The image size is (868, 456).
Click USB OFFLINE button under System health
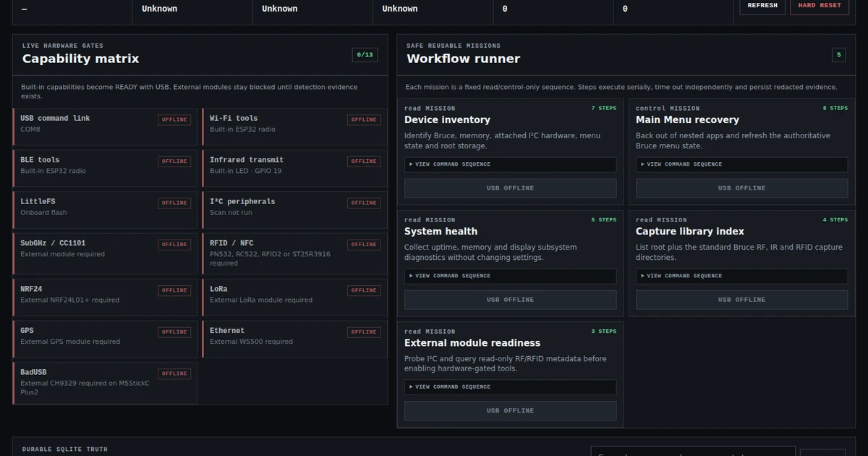pyautogui.click(x=510, y=300)
